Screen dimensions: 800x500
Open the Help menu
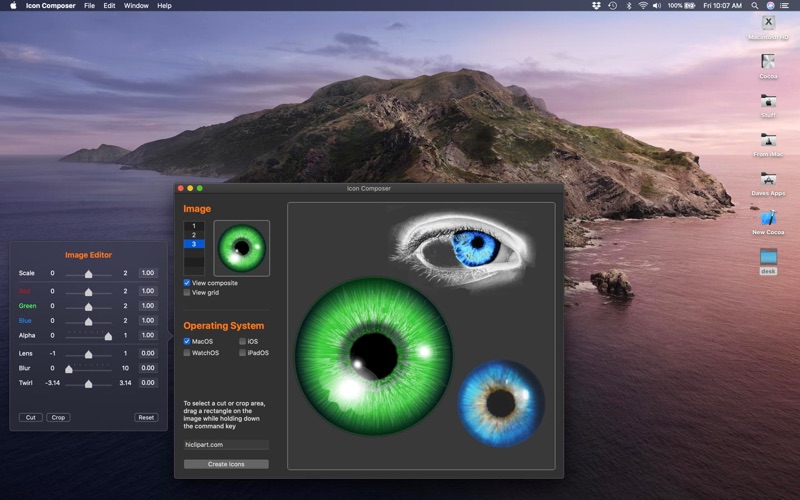[x=164, y=6]
